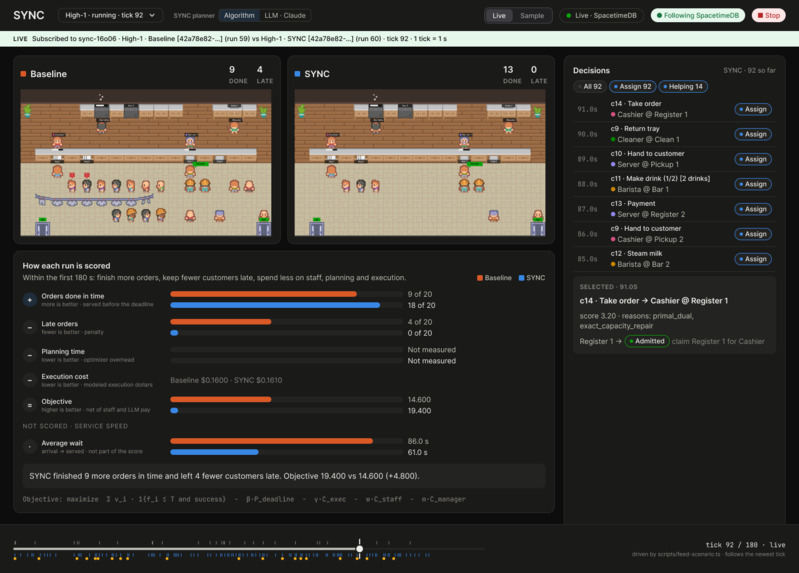The width and height of the screenshot is (799, 573).
Task: Click Assign badge for c9 Return tray
Action: [753, 134]
